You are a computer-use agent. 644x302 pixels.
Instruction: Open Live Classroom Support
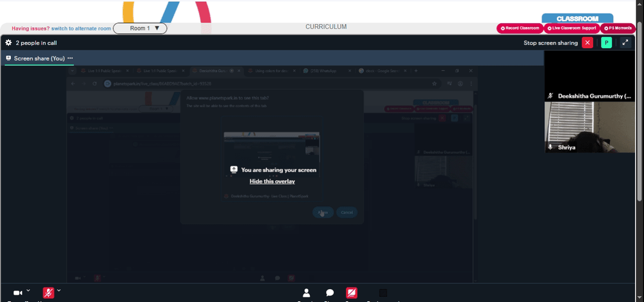pos(571,28)
